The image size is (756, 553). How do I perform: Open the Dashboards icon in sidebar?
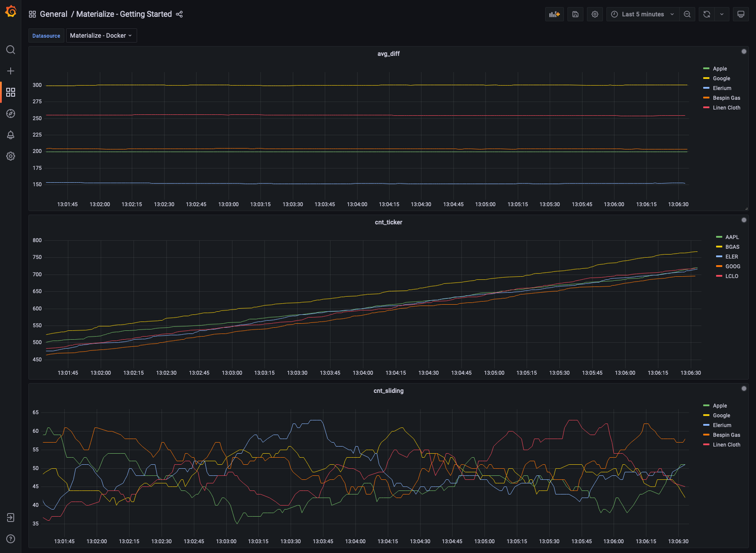tap(11, 92)
